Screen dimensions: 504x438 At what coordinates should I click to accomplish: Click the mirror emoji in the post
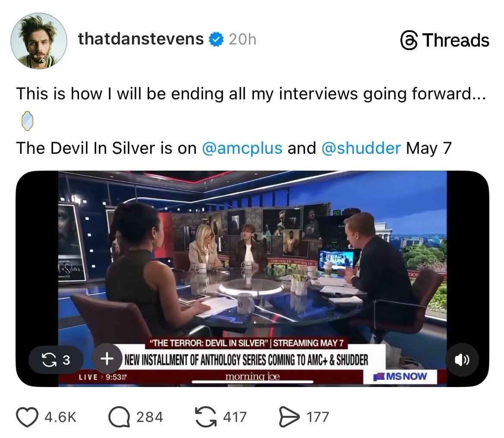27,121
